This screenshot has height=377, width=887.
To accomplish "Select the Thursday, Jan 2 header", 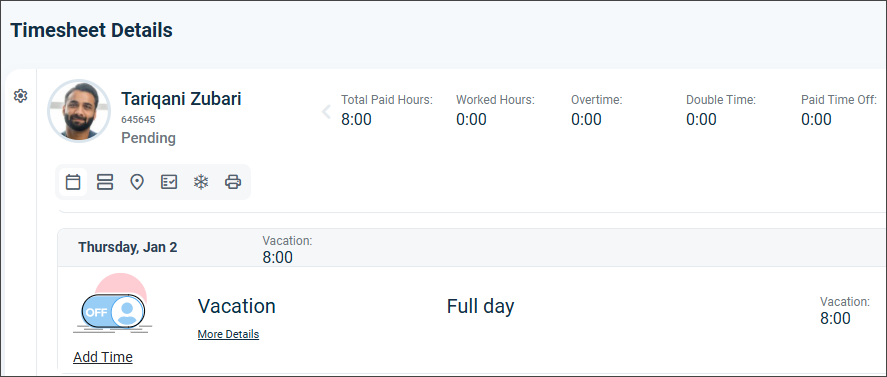I will pos(128,247).
